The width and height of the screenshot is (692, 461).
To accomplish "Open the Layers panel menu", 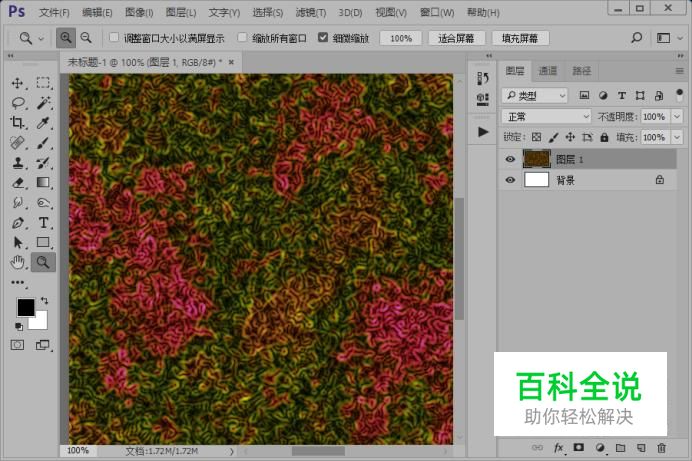I will coord(679,71).
